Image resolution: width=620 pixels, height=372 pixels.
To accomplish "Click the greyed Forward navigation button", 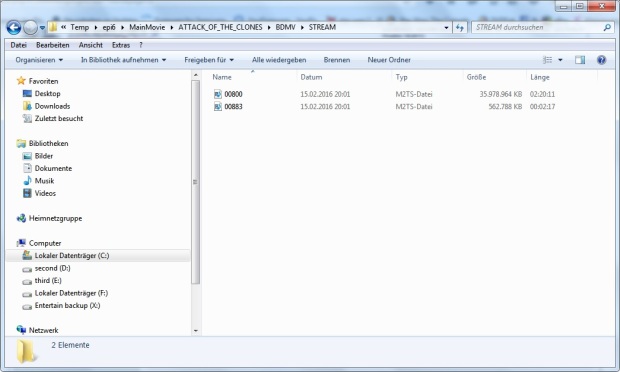I will (30, 27).
